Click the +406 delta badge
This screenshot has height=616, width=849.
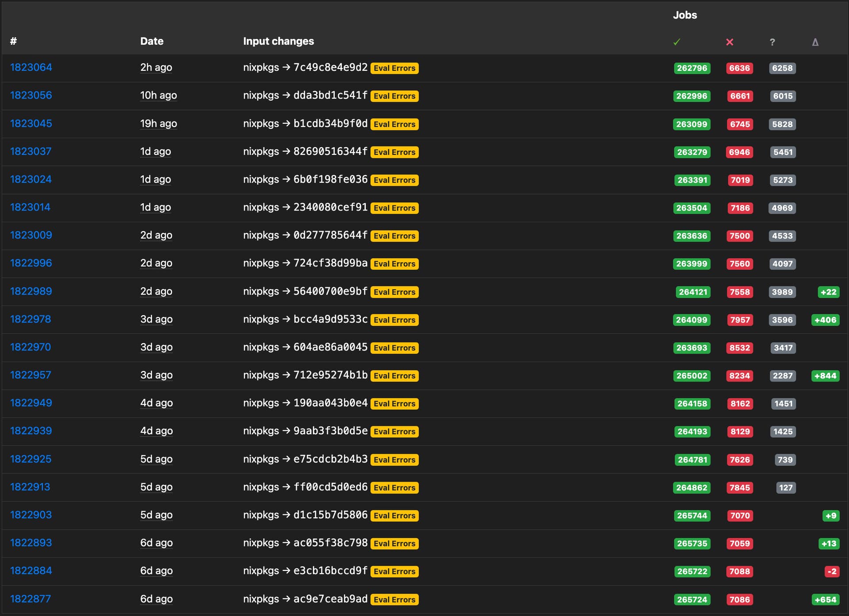tap(825, 320)
